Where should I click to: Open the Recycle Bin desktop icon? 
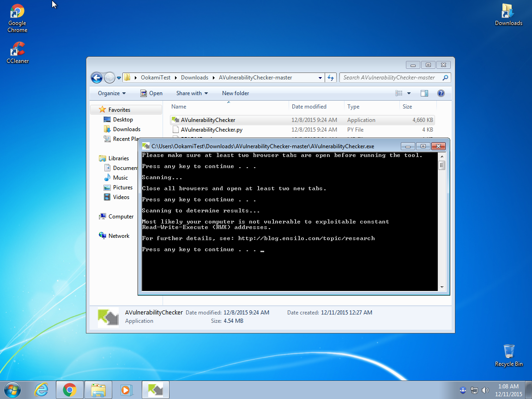508,356
